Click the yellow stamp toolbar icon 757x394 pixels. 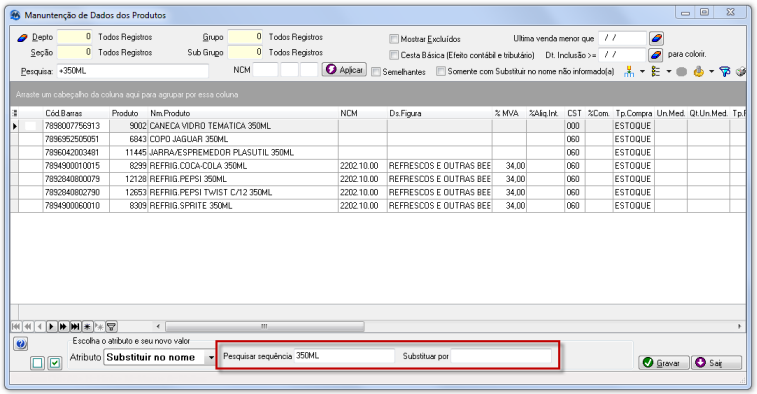tap(698, 72)
